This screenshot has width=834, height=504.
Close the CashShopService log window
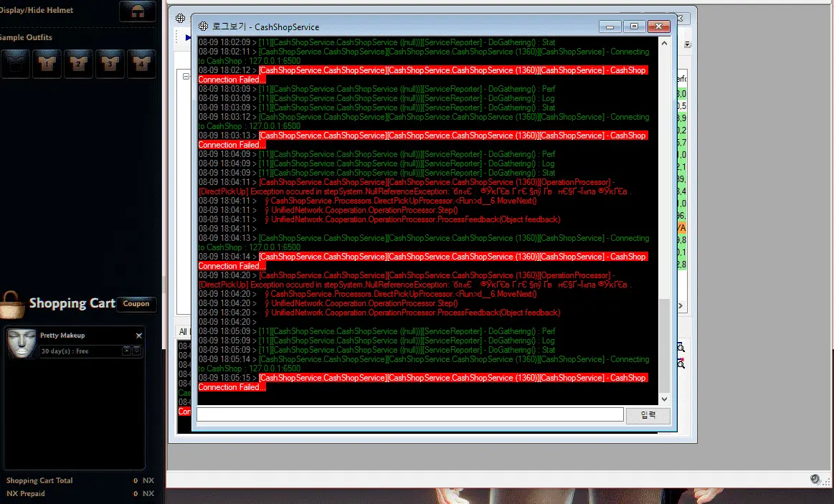point(658,27)
